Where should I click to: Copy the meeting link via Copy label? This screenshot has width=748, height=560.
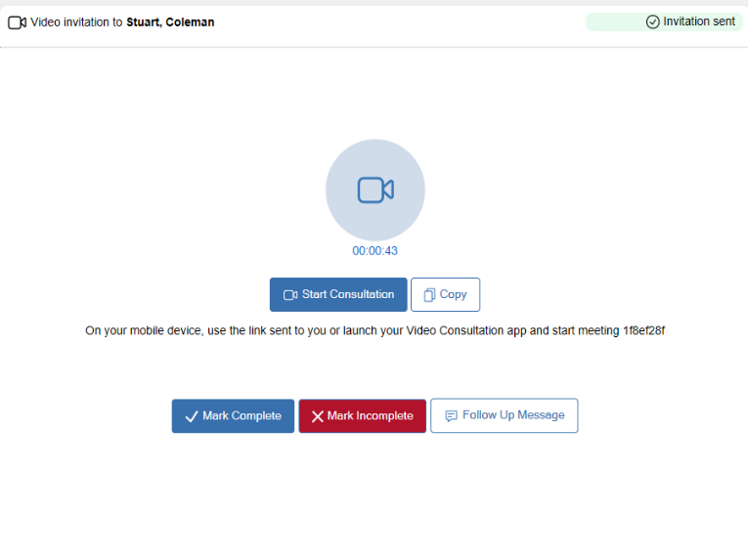[453, 294]
